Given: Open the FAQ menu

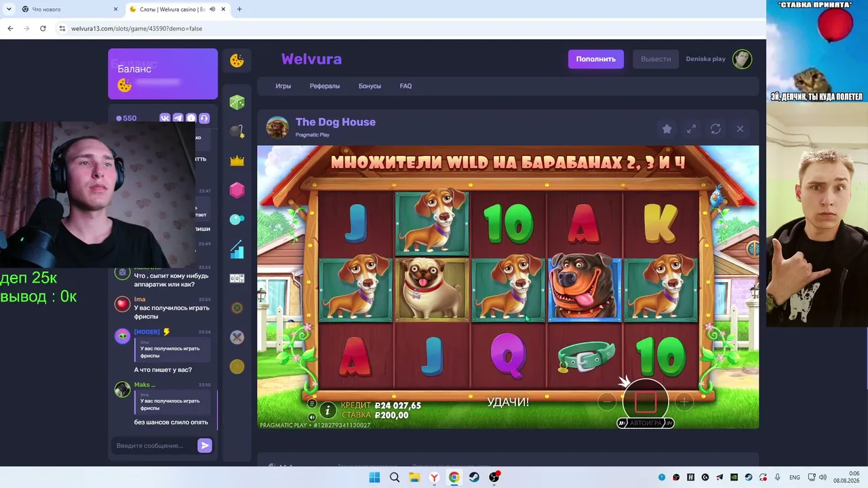Looking at the screenshot, I should [x=406, y=86].
